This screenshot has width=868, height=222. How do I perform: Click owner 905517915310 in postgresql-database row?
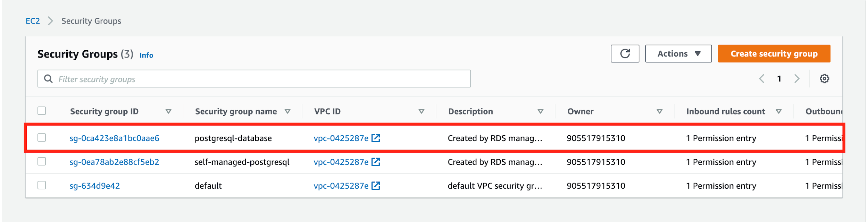click(x=596, y=138)
